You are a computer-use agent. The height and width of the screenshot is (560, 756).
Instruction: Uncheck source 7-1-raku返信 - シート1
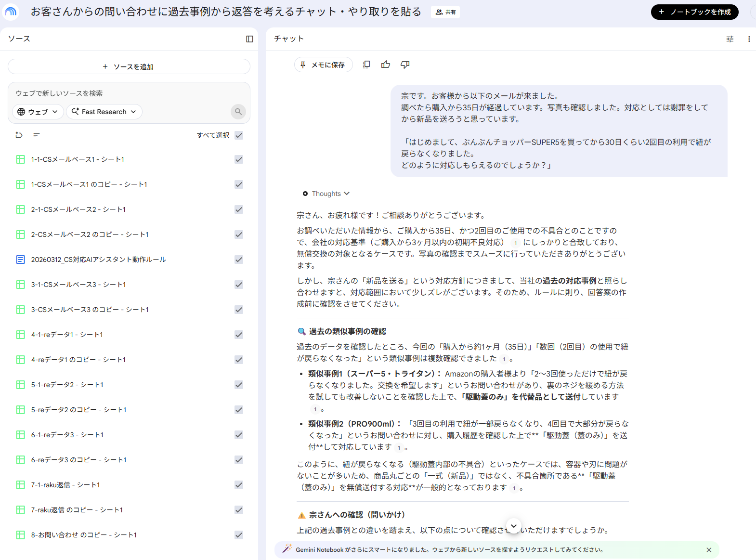[x=239, y=485]
